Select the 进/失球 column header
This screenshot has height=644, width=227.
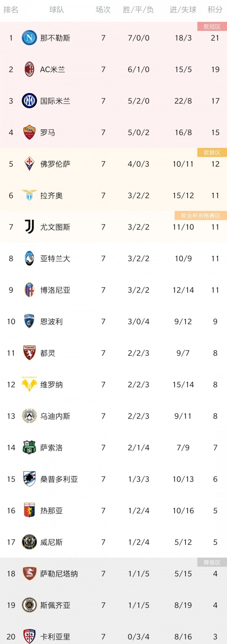[x=183, y=10]
